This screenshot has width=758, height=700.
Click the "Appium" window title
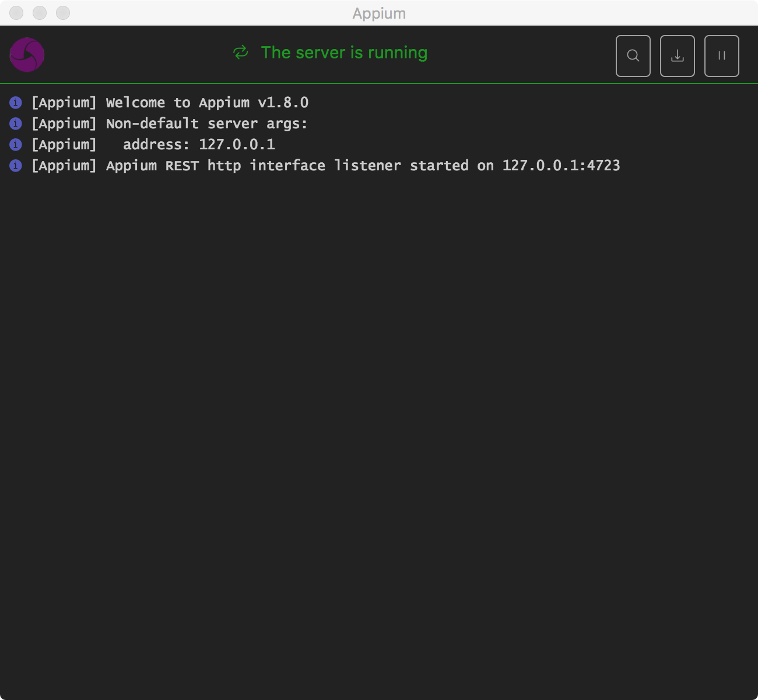pyautogui.click(x=379, y=13)
